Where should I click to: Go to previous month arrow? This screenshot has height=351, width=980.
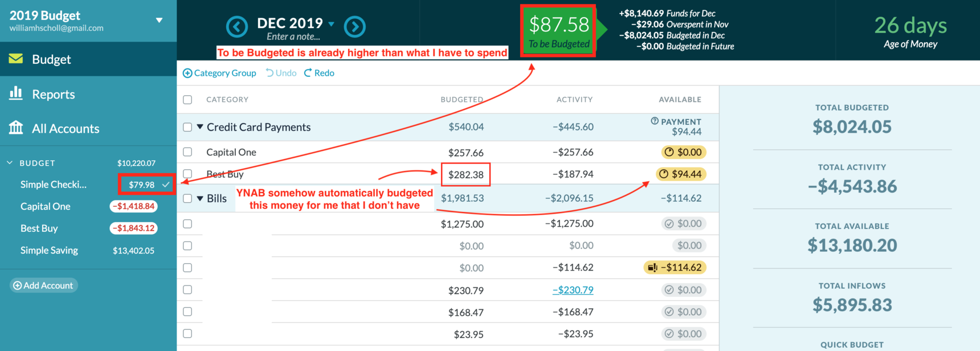[237, 26]
